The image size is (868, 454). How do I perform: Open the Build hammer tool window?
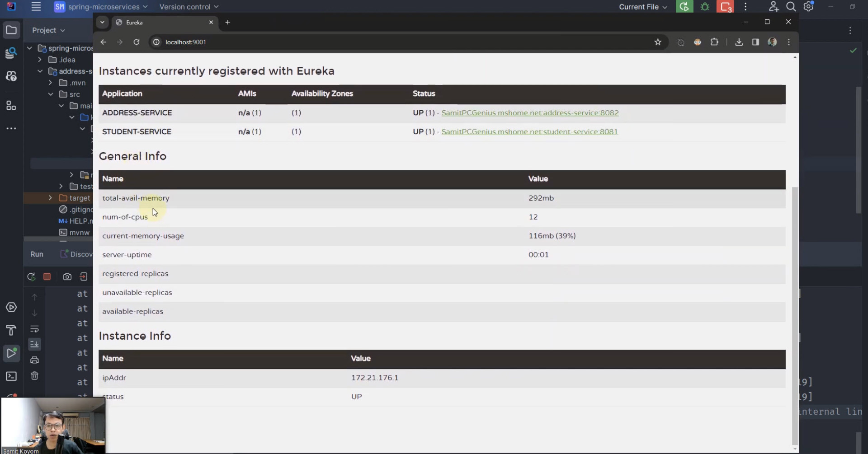(x=11, y=330)
